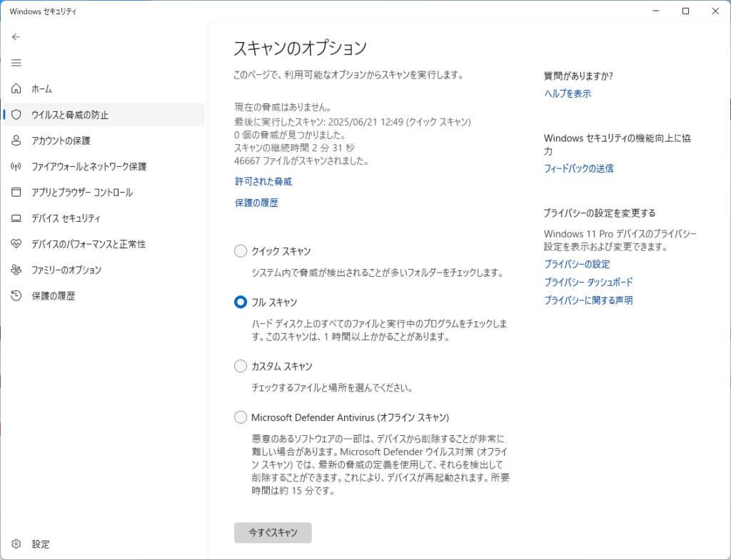The image size is (731, 560).
Task: Select the フル スキャン radio button
Action: [x=241, y=302]
